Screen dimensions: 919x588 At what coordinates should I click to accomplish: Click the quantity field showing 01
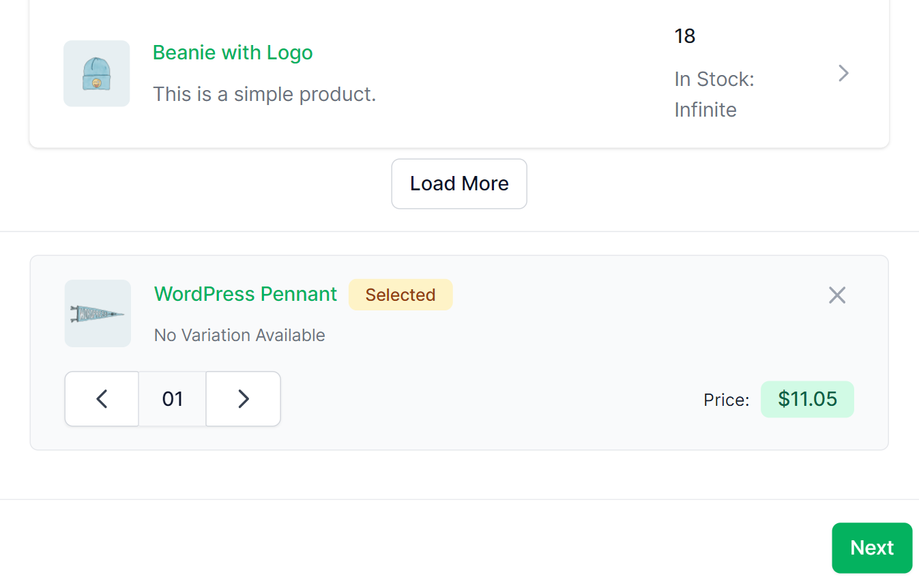[173, 399]
